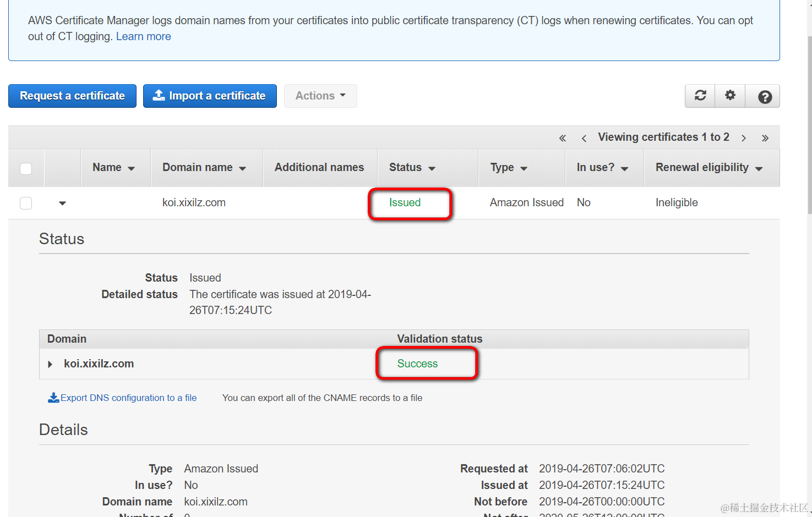Image resolution: width=812 pixels, height=517 pixels.
Task: Click the Additional names column header
Action: pyautogui.click(x=319, y=167)
